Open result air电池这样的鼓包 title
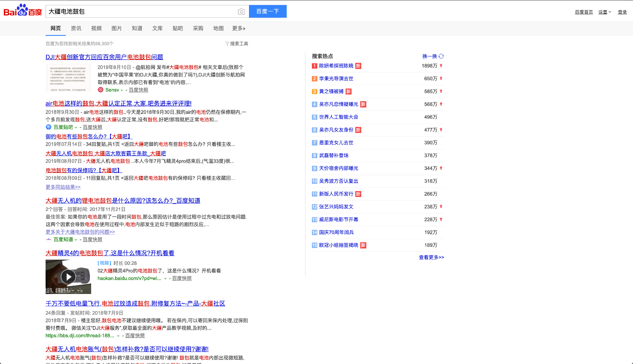The height and width of the screenshot is (364, 633). [119, 103]
